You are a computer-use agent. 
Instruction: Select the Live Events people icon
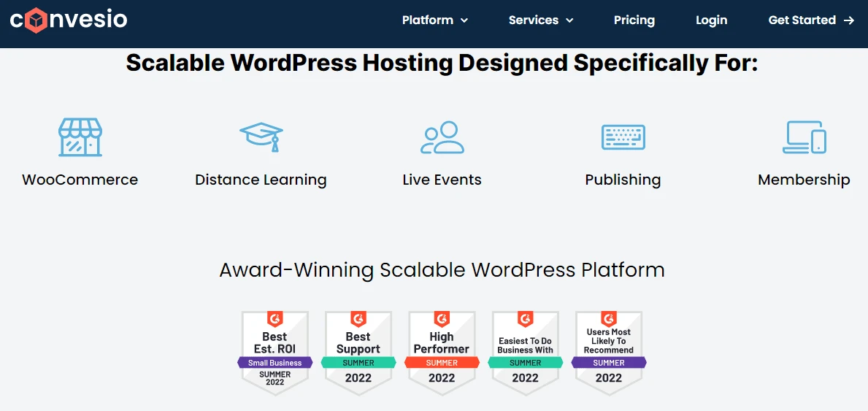pyautogui.click(x=442, y=137)
